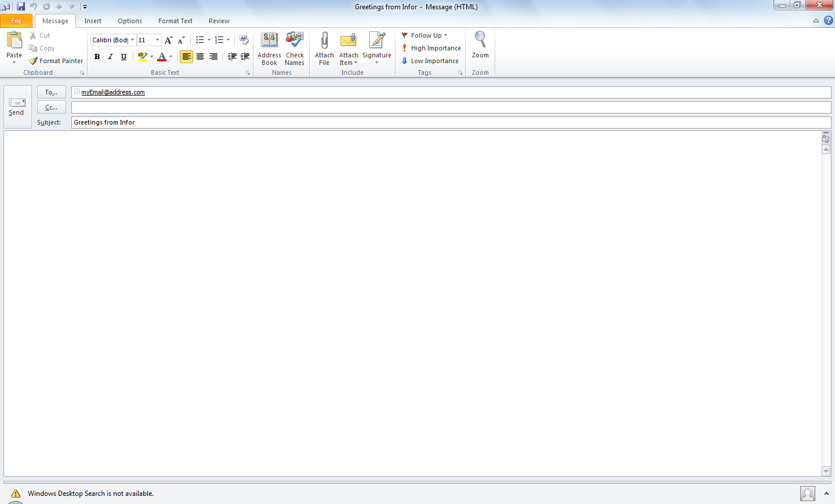Image resolution: width=835 pixels, height=504 pixels.
Task: Open the font color red swatch
Action: [x=162, y=57]
